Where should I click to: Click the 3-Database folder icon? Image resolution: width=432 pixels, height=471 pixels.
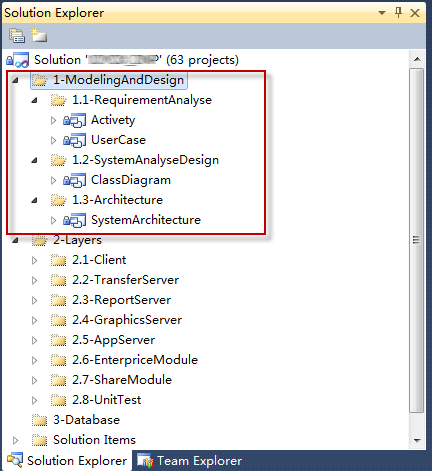39,420
